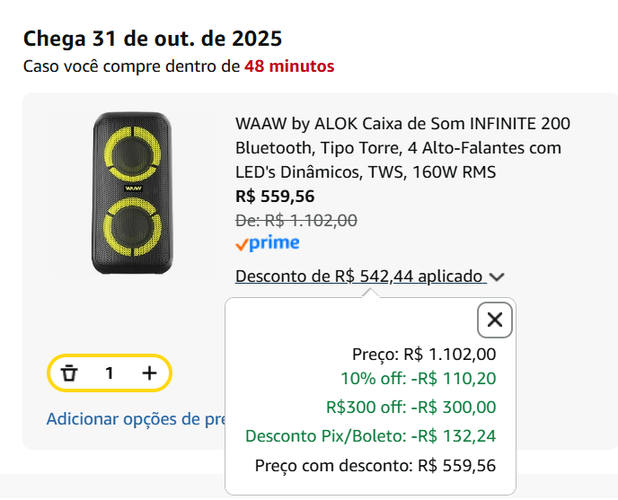Click the Prime logo badge
This screenshot has width=618, height=500.
[267, 244]
